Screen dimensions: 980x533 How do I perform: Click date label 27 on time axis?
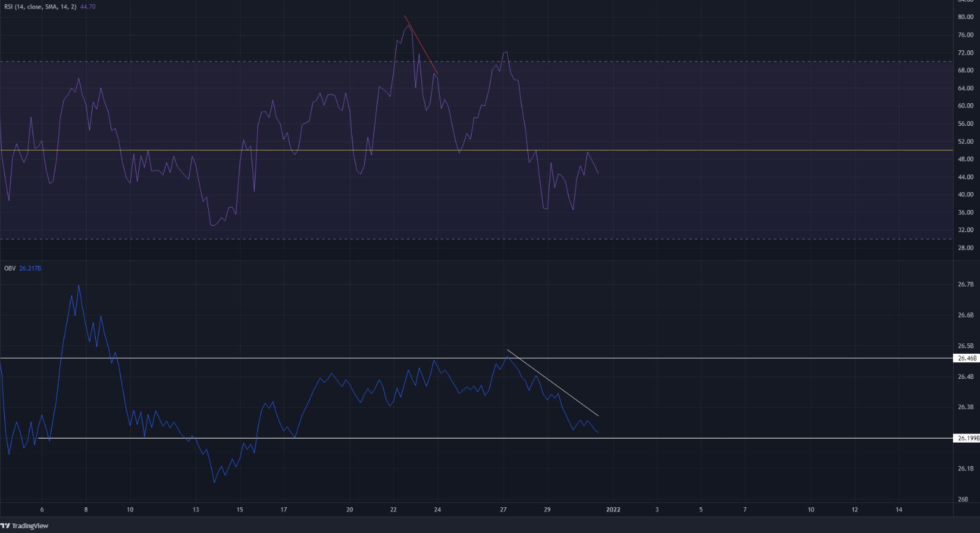coord(504,509)
